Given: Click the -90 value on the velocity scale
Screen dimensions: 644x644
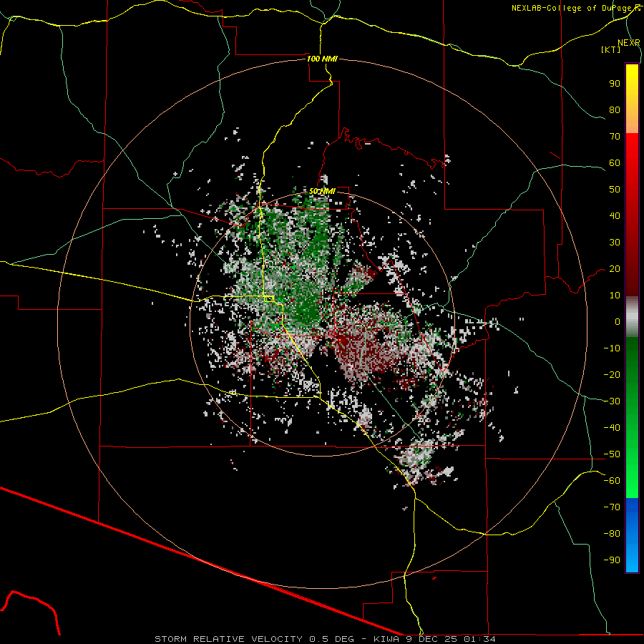Looking at the screenshot, I should [612, 560].
